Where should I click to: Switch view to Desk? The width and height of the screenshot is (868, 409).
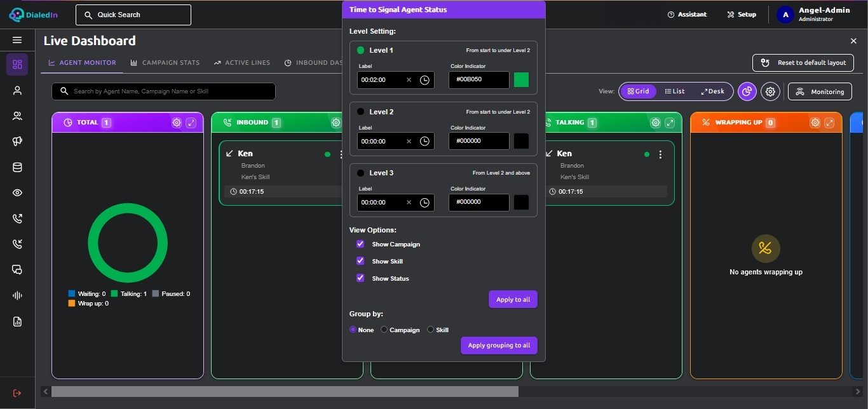click(x=712, y=91)
